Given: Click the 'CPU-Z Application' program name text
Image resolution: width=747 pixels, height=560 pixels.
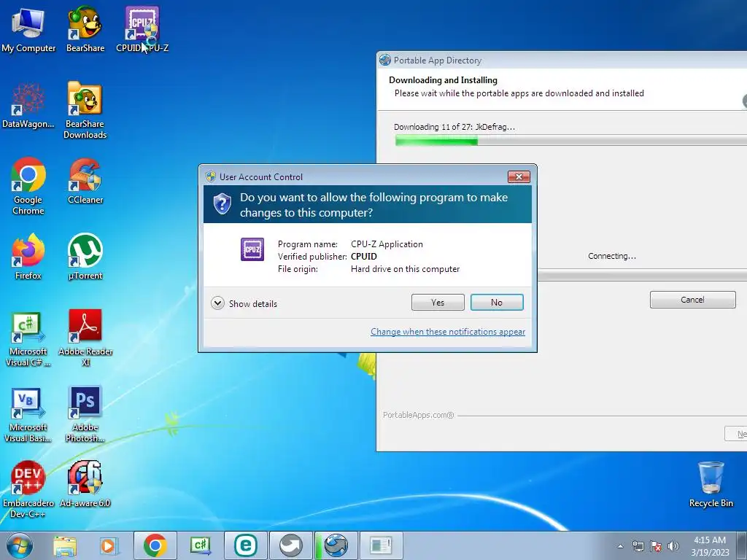Looking at the screenshot, I should (387, 244).
